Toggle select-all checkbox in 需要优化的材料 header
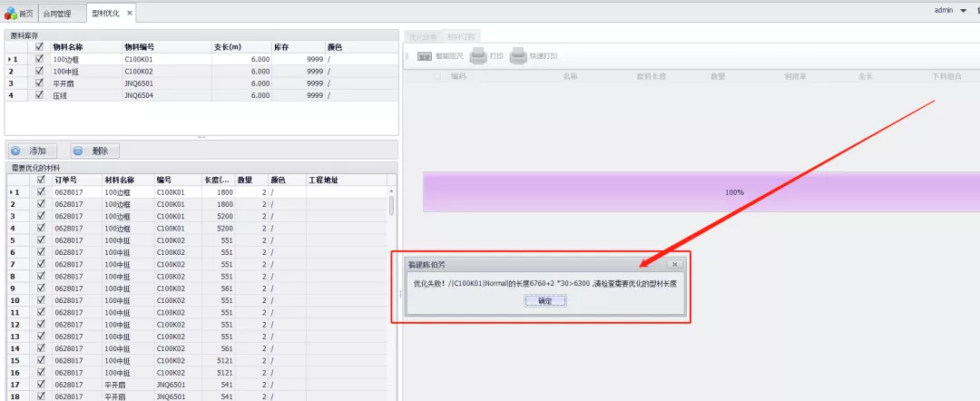Screen dimensions: 980x401 pyautogui.click(x=39, y=180)
